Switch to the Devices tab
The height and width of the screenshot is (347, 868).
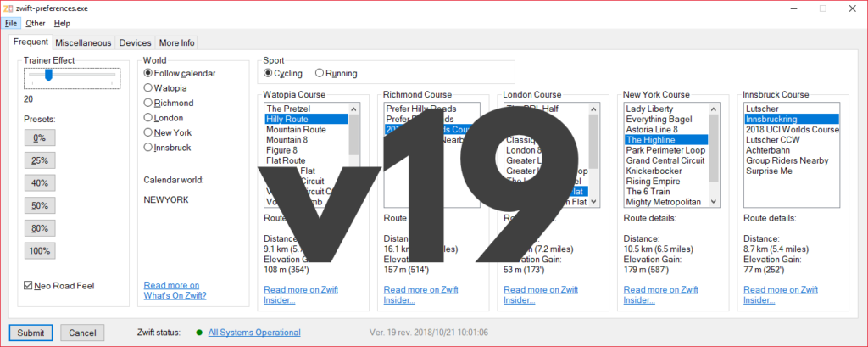coord(135,42)
